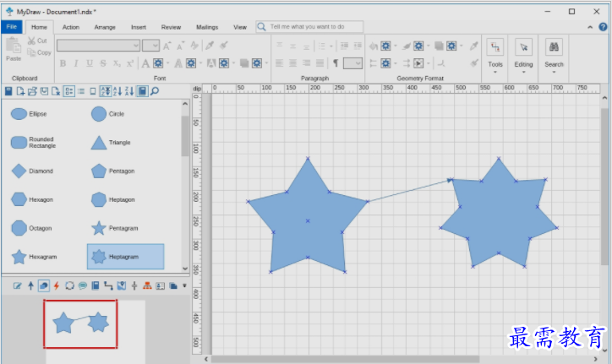Expand more library icons overflow arrow

pos(184,286)
